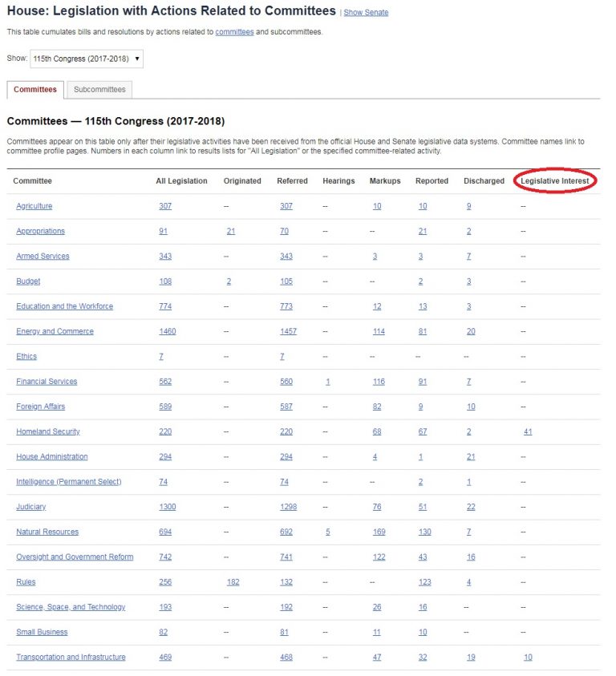
Task: Click the Discharged column header
Action: (484, 181)
